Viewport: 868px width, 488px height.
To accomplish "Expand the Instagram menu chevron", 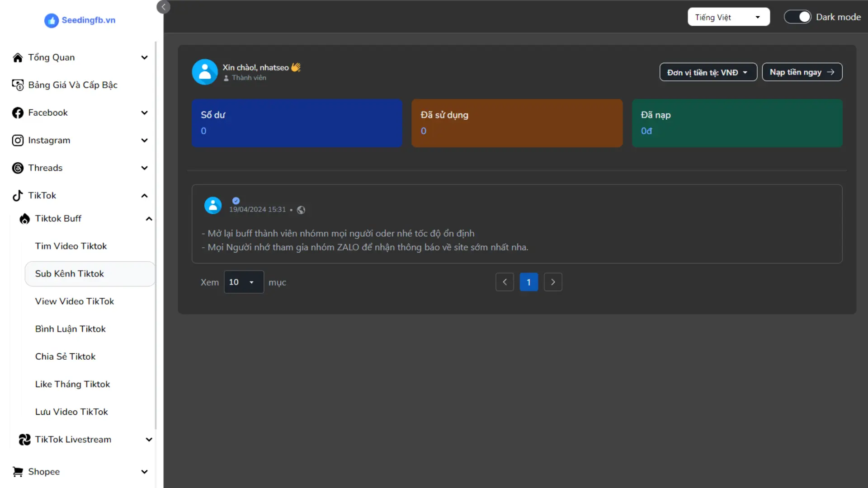I will [x=144, y=141].
